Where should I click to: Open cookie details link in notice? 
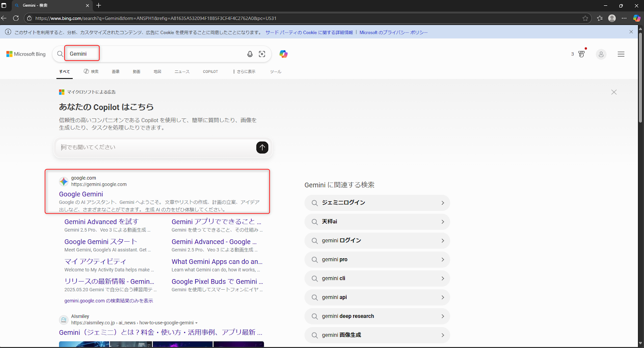click(309, 32)
